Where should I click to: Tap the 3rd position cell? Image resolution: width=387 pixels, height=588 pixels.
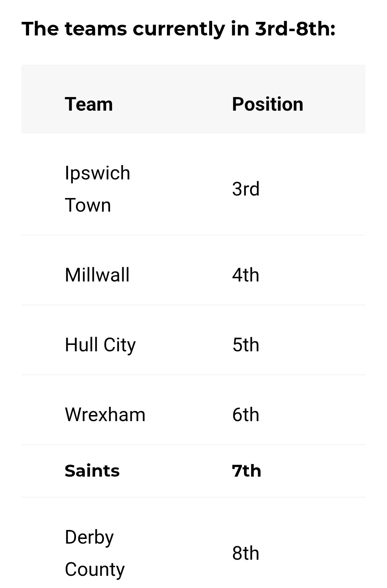pos(245,189)
